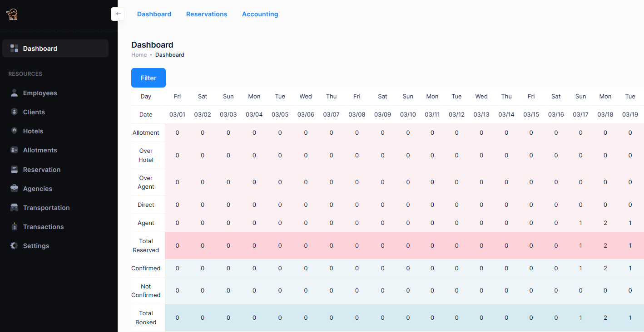
Task: Click Total Reserved value for 03/18
Action: coord(605,245)
